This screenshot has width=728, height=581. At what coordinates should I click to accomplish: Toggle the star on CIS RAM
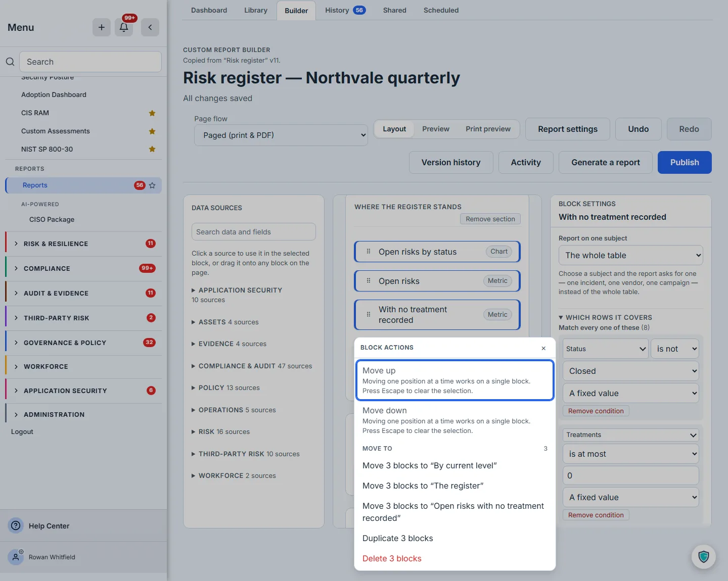[152, 113]
